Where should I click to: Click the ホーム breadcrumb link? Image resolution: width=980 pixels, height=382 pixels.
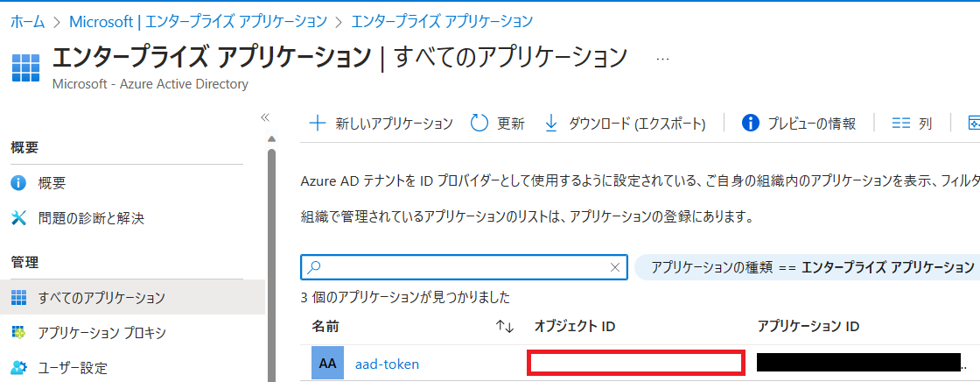point(27,21)
